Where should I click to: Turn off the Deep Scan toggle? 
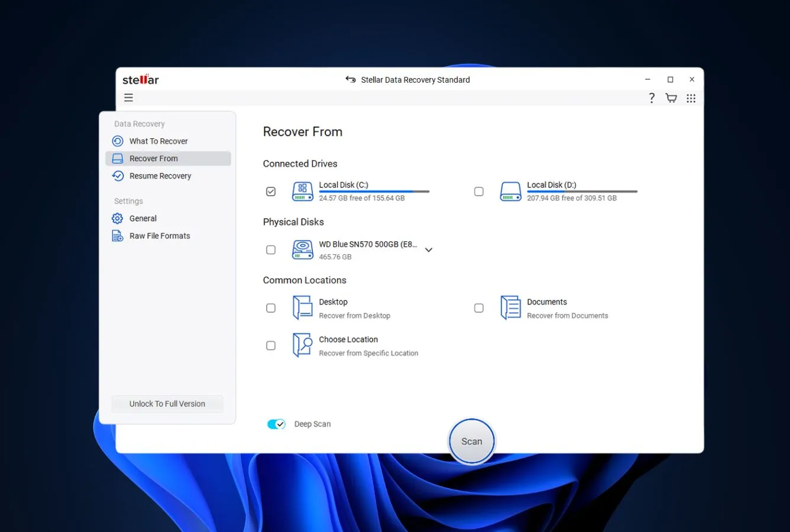[x=276, y=424]
